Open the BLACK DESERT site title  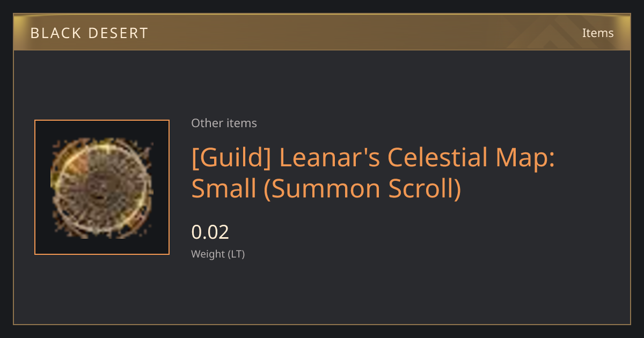[89, 33]
